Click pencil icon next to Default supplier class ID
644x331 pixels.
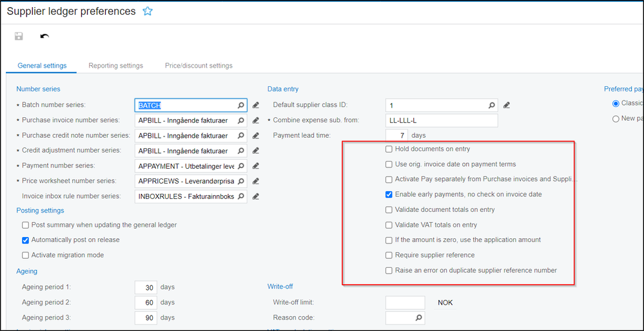[507, 105]
